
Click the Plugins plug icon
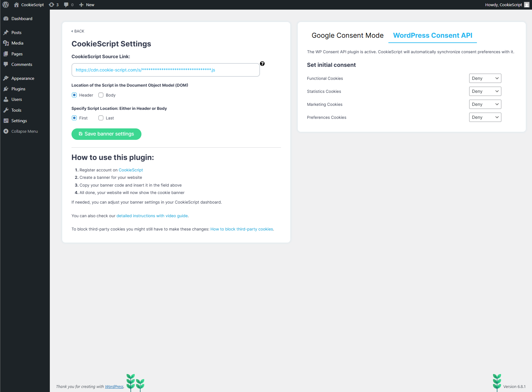(6, 89)
